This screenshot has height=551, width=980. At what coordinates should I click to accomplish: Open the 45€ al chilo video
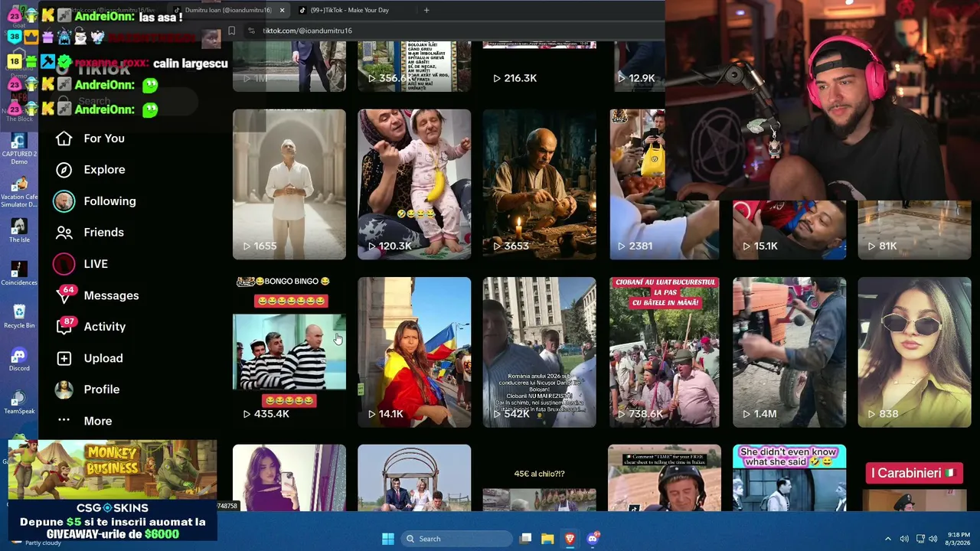tap(539, 478)
